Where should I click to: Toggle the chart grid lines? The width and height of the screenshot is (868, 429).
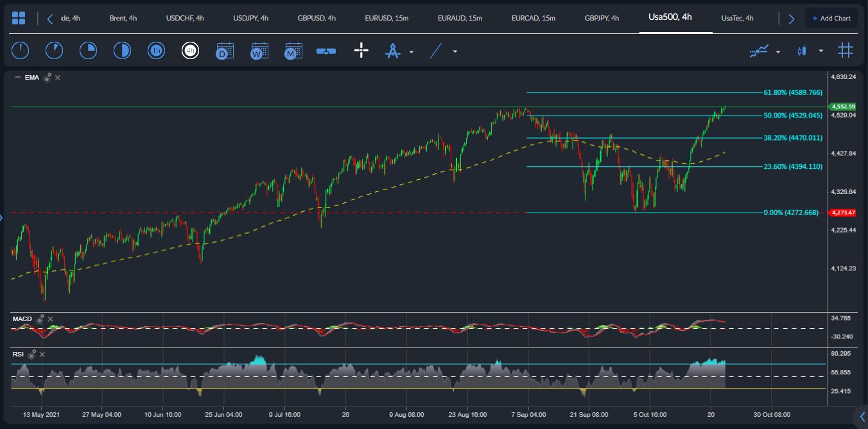coord(846,50)
